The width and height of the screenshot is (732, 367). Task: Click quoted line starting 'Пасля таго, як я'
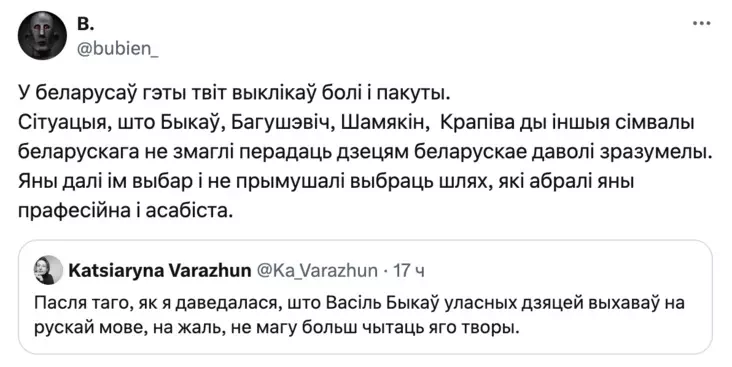click(360, 303)
